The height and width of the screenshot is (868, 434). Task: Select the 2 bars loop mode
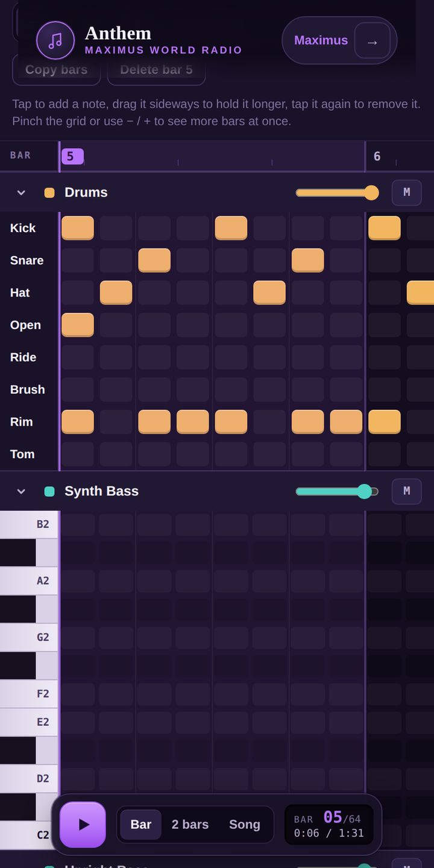pyautogui.click(x=190, y=825)
